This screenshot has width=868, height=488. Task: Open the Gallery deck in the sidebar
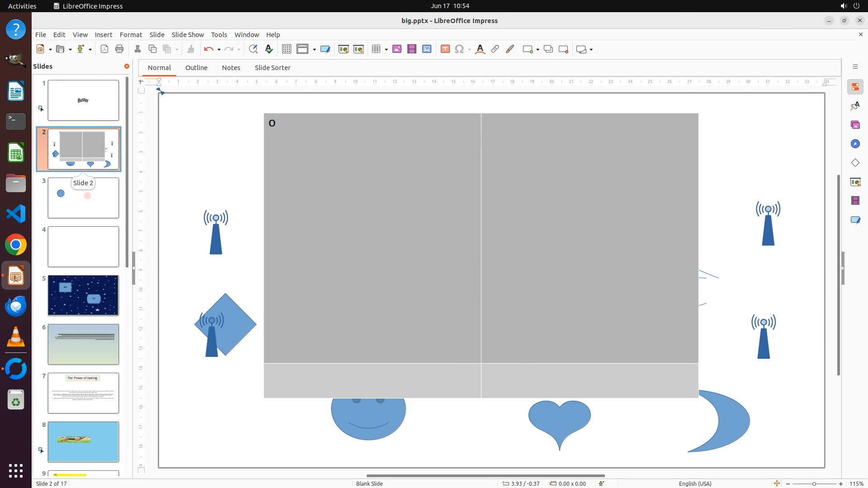pyautogui.click(x=855, y=125)
